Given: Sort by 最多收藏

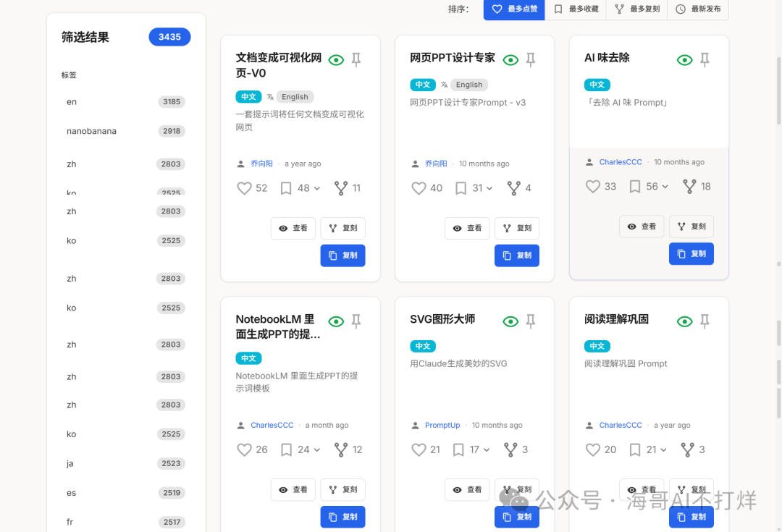Looking at the screenshot, I should (x=576, y=9).
